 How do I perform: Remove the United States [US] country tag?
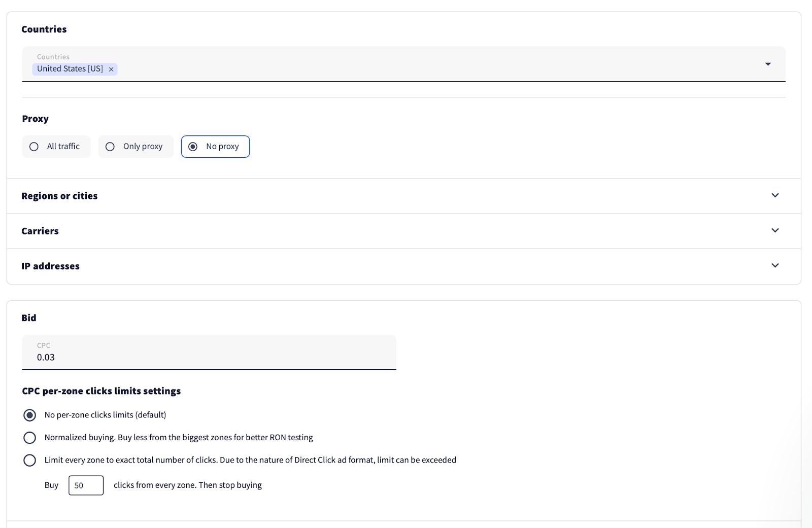(111, 69)
